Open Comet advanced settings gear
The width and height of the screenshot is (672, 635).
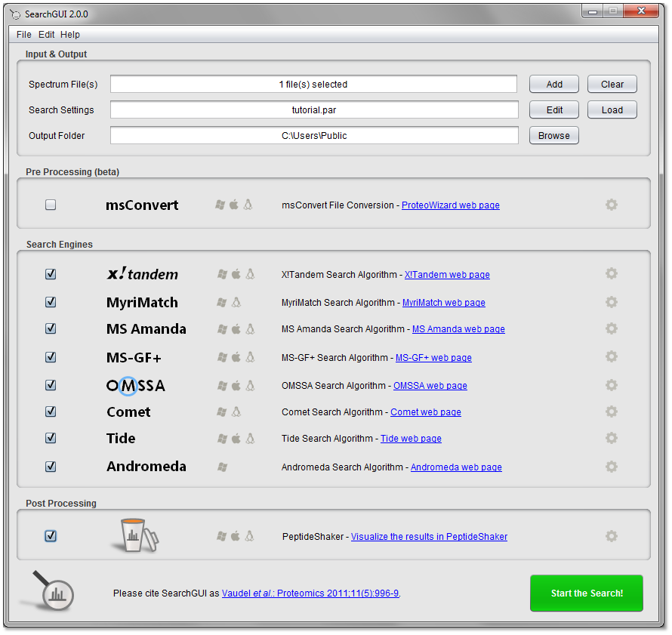[612, 412]
